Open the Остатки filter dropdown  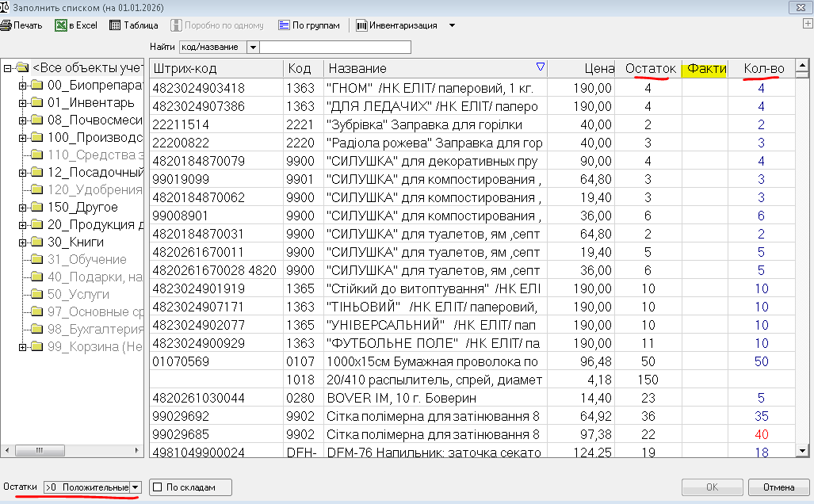(x=136, y=487)
